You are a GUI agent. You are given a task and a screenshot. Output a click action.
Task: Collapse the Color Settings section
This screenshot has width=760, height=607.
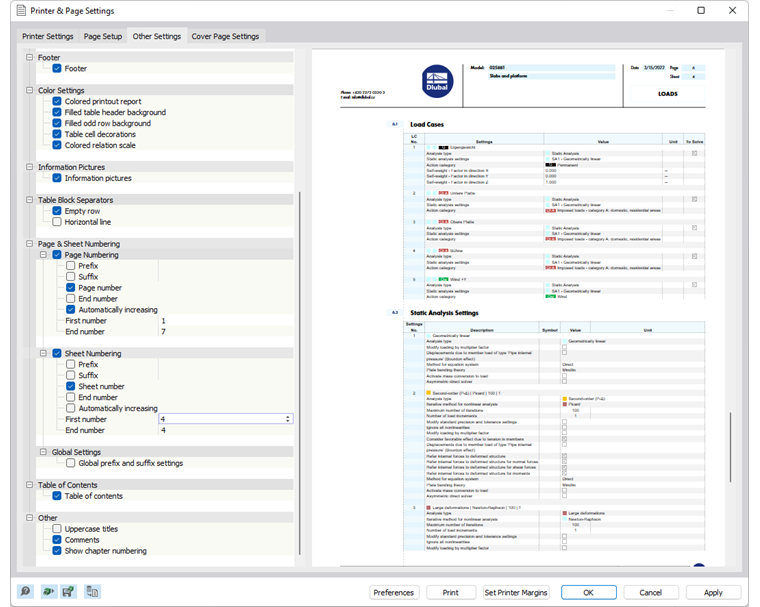[30, 90]
